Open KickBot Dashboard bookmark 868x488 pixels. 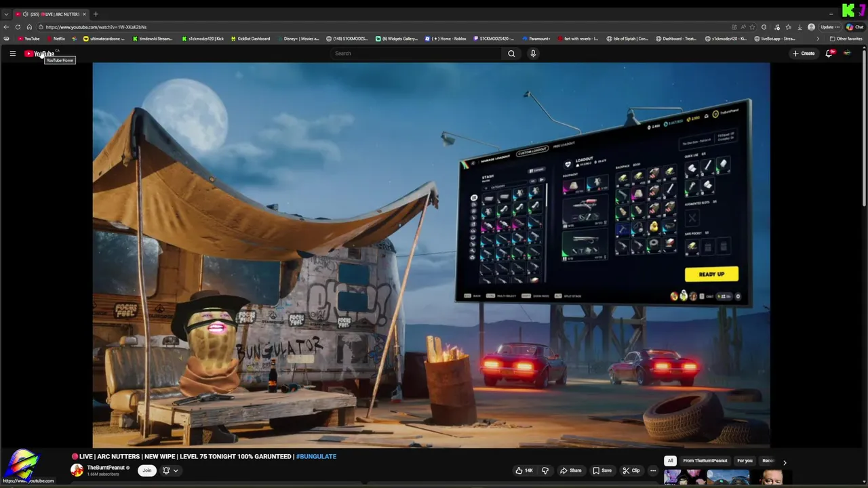point(250,39)
